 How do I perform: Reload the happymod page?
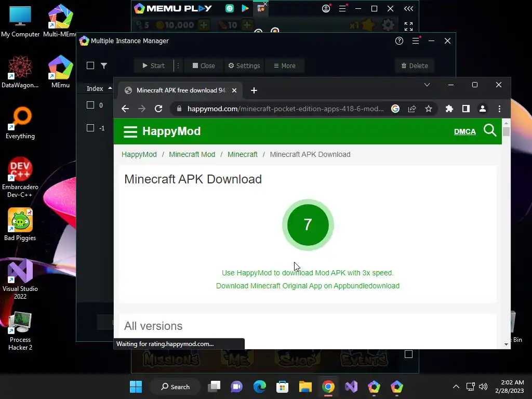(158, 109)
